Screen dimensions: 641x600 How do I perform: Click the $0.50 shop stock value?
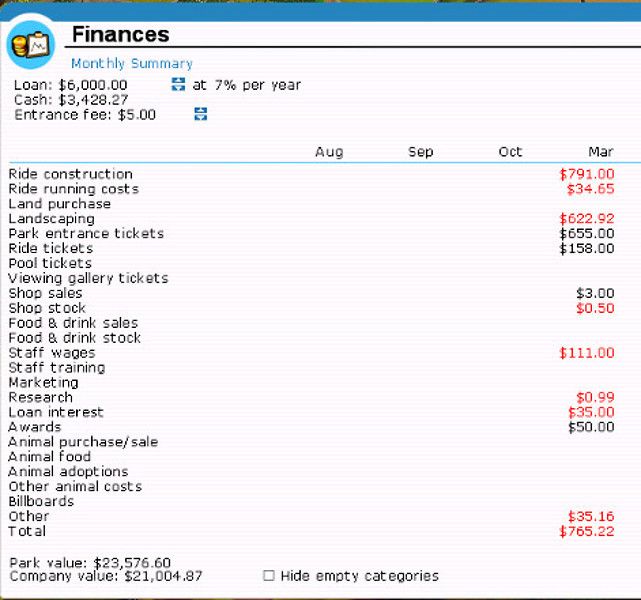pos(595,308)
